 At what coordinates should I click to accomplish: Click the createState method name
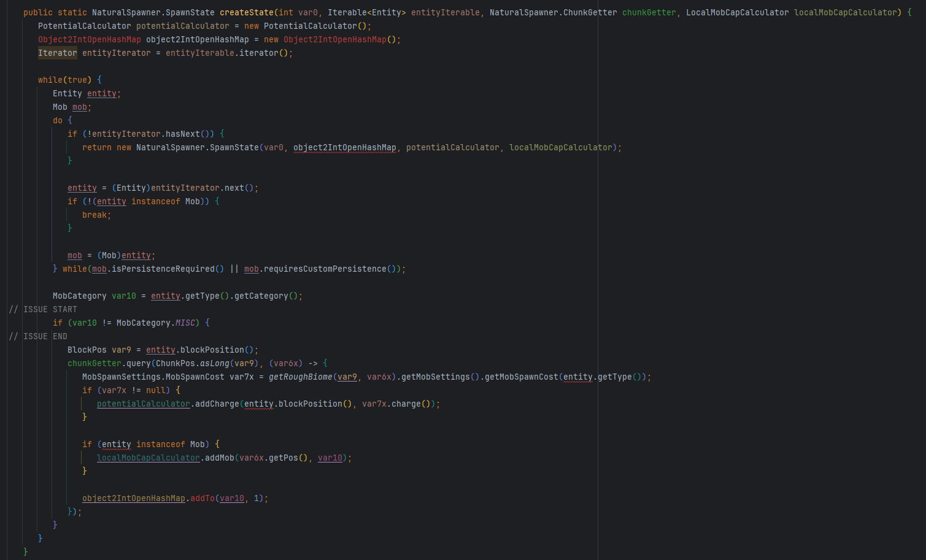click(247, 12)
